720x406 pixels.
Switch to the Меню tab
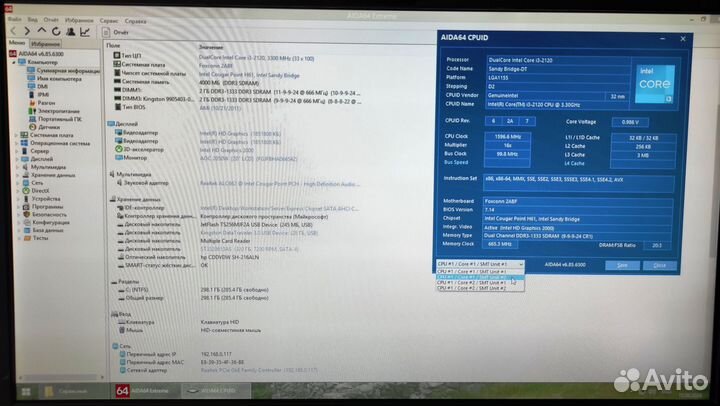click(x=17, y=43)
